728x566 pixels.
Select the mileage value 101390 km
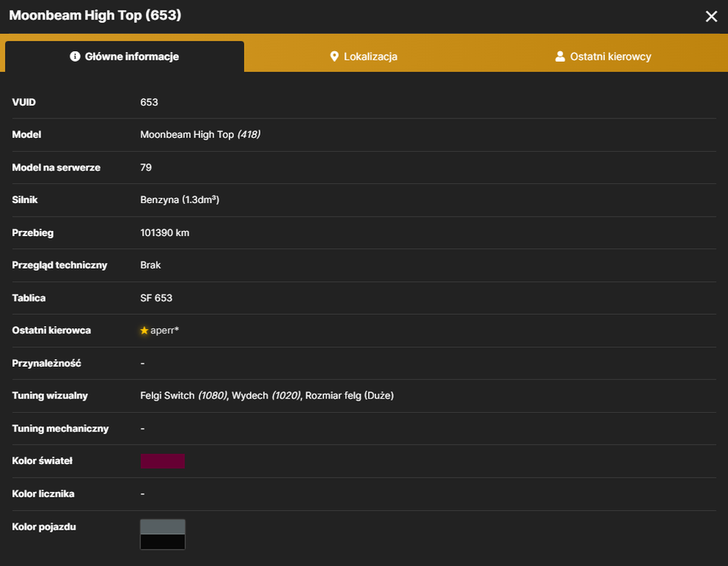pyautogui.click(x=165, y=233)
